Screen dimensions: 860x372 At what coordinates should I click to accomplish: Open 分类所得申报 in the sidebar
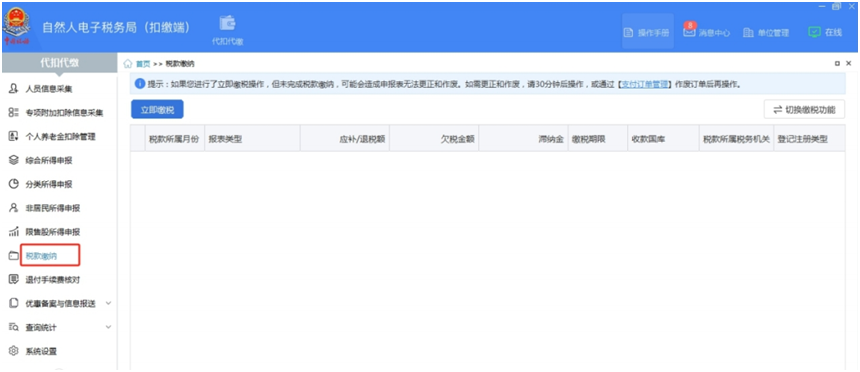click(49, 184)
